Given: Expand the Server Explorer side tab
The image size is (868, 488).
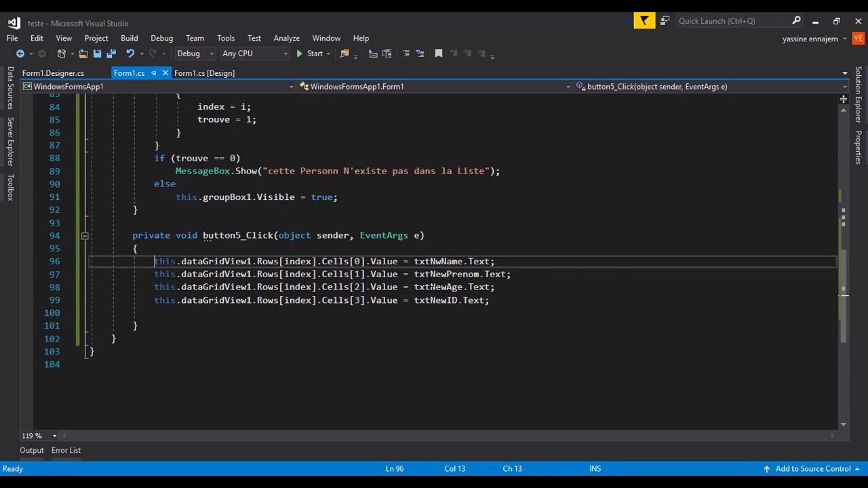Looking at the screenshot, I should [x=10, y=142].
